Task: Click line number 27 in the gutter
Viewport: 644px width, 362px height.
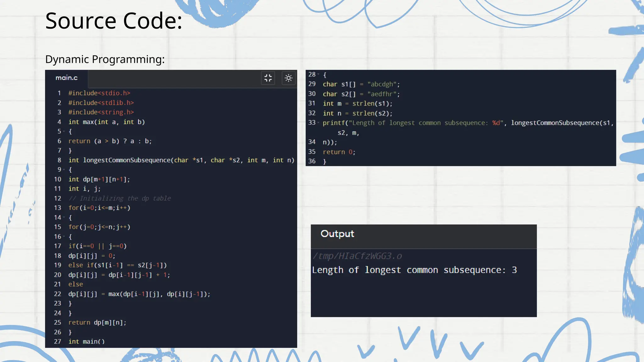Action: tap(58, 342)
